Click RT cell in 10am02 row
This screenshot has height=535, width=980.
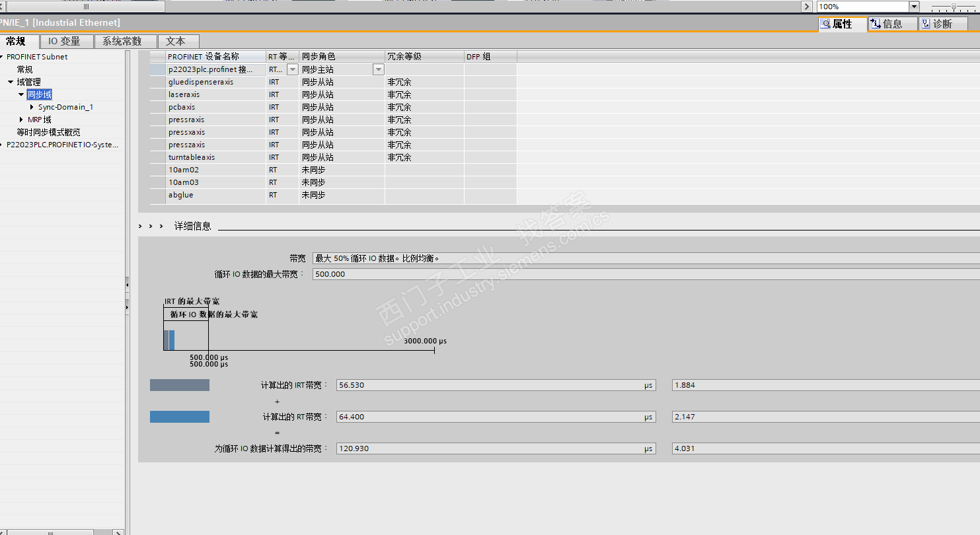coord(282,170)
